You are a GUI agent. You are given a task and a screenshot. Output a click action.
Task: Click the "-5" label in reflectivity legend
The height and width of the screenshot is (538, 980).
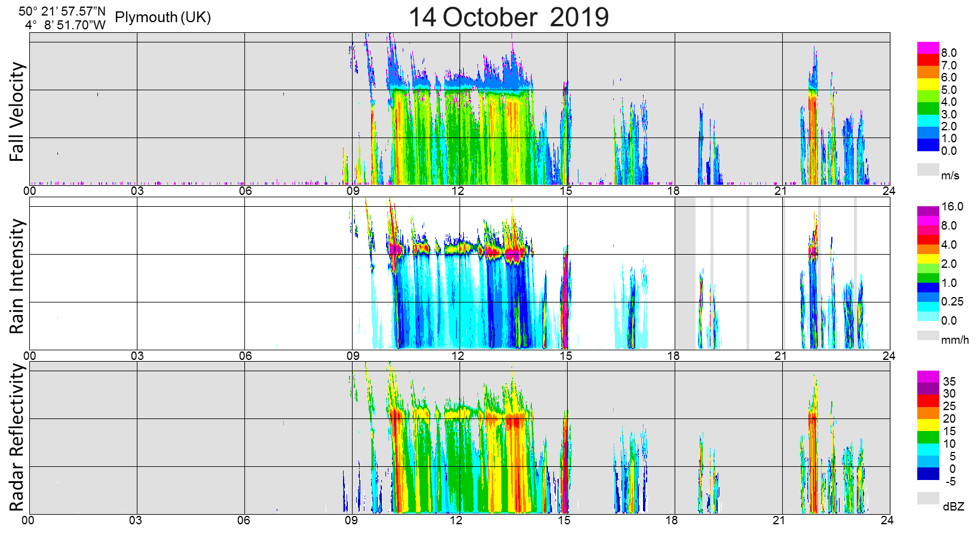(x=951, y=482)
